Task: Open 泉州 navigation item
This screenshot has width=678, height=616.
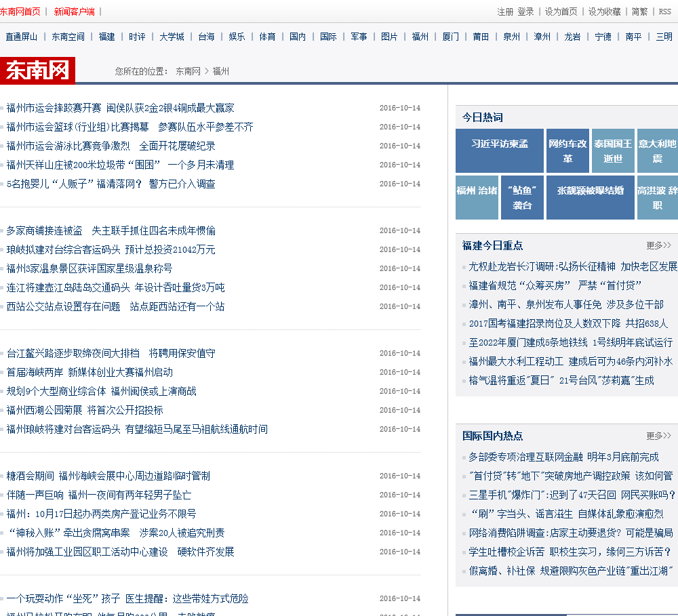Action: coord(511,37)
